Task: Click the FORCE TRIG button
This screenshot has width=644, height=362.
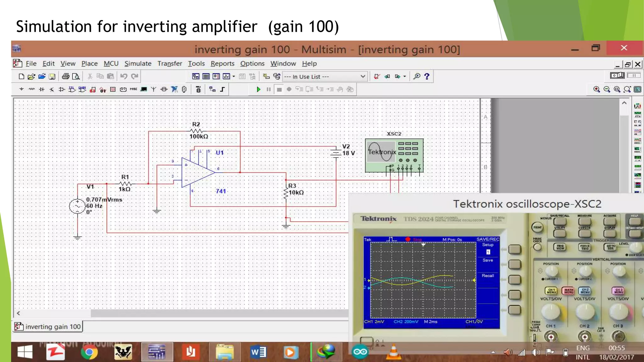Action: [585, 247]
